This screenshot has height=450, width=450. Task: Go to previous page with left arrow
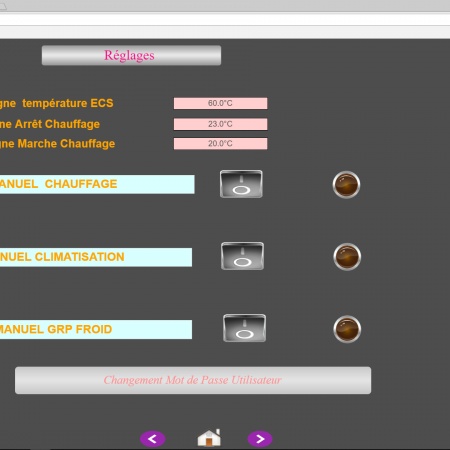pos(152,439)
